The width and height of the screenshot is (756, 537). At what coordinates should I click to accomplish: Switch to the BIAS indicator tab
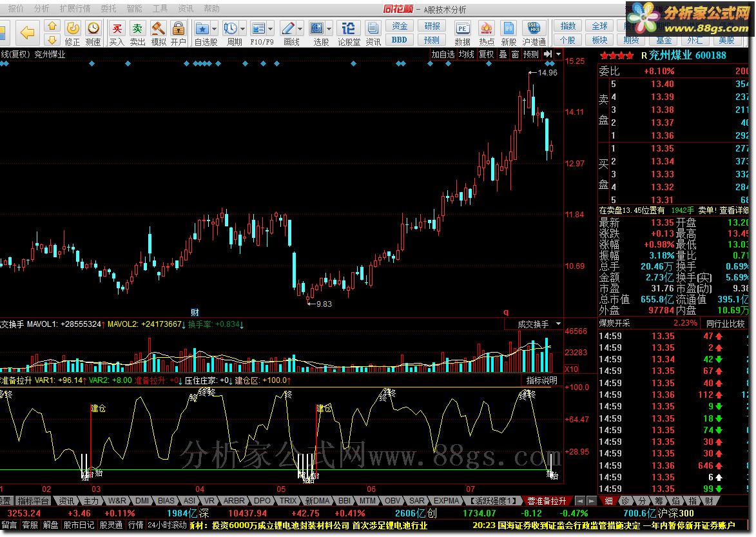coord(166,501)
